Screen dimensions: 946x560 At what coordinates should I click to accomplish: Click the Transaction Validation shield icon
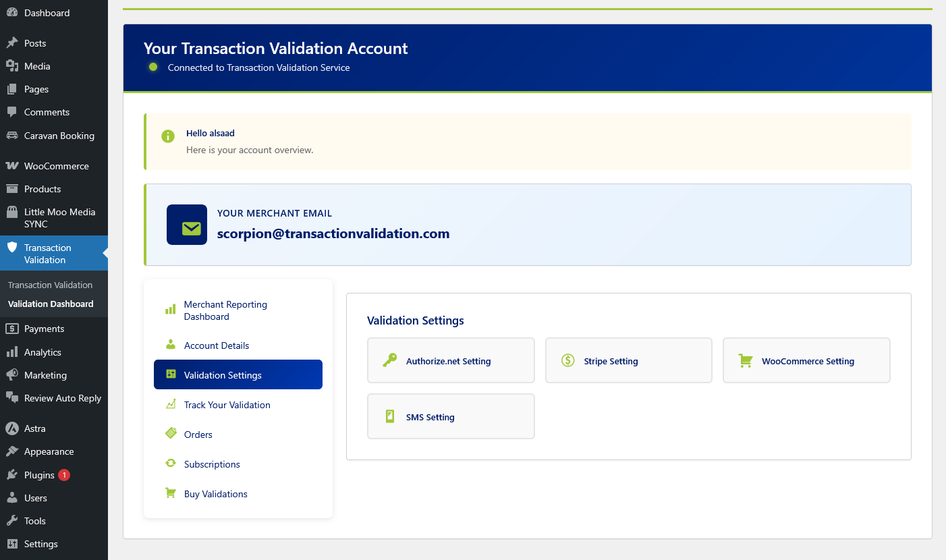point(12,248)
